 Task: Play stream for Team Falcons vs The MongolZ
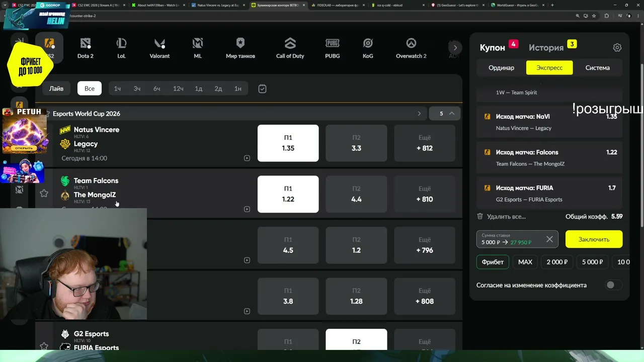point(247,209)
